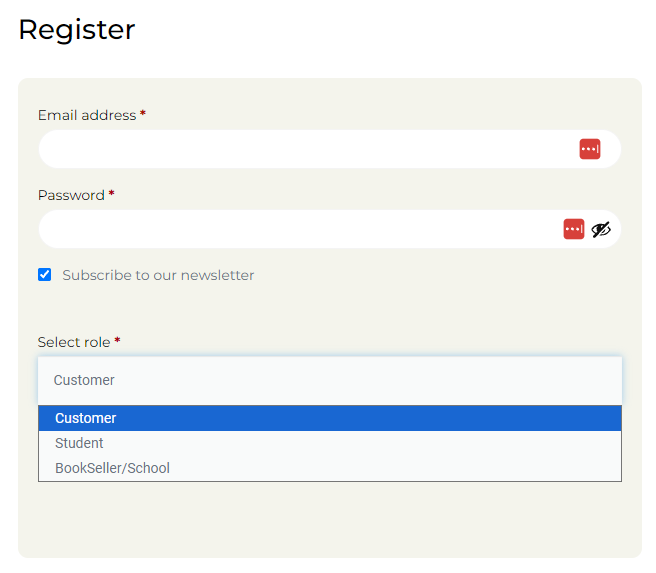656x573 pixels.
Task: Click the 'Select role' label text
Action: pyautogui.click(x=74, y=342)
